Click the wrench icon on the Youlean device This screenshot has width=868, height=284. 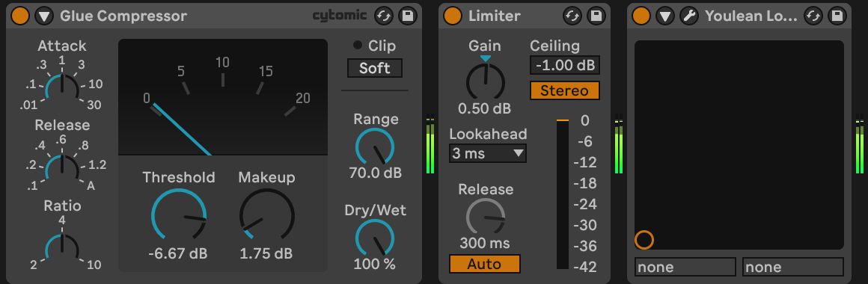[x=689, y=16]
